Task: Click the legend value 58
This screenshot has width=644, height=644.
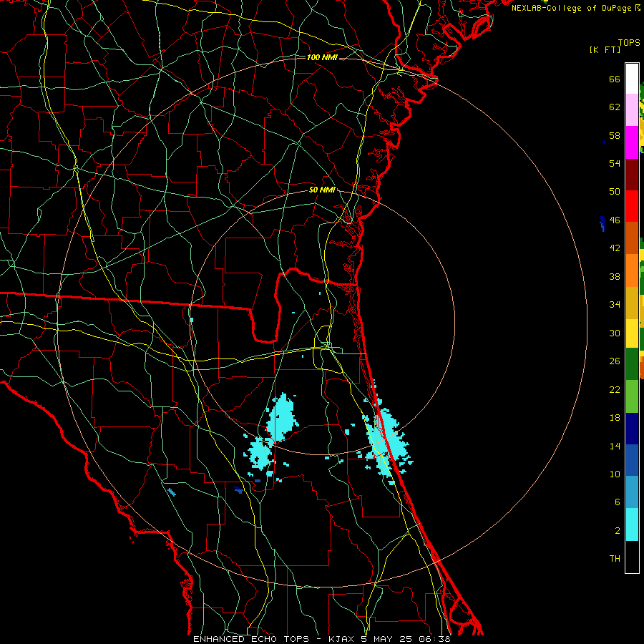Action: point(615,135)
